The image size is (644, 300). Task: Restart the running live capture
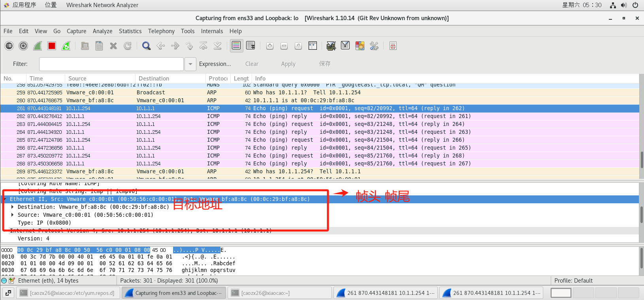pyautogui.click(x=66, y=46)
